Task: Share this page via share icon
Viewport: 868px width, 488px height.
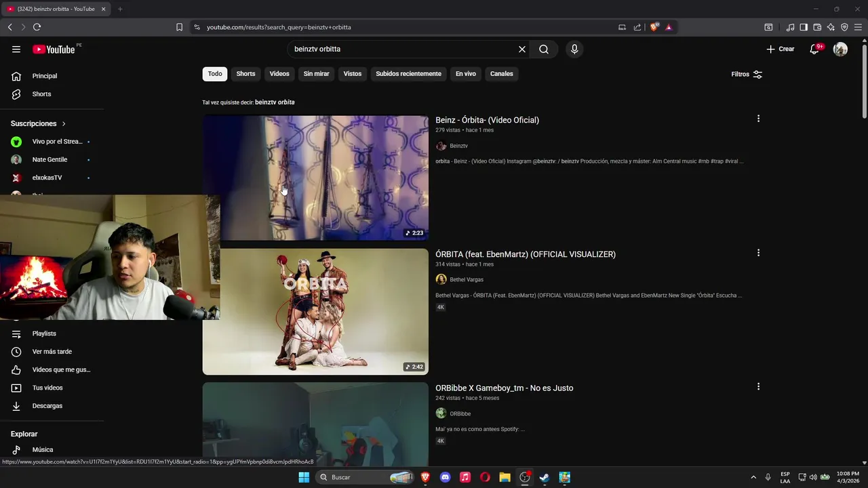Action: tap(637, 27)
